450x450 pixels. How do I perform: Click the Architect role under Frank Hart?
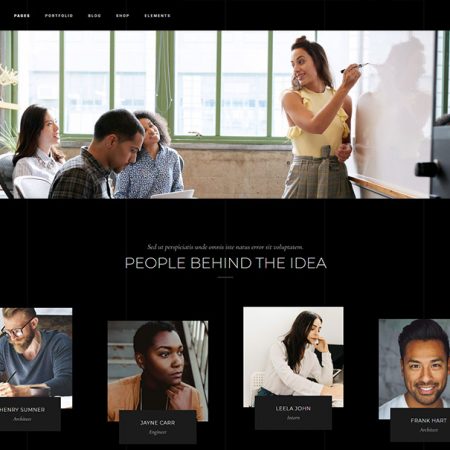click(x=429, y=430)
